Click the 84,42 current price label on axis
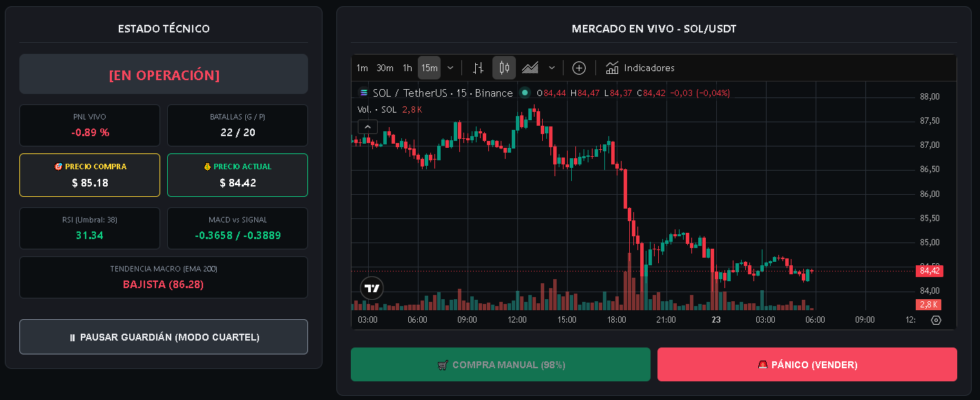The image size is (980, 400). [x=929, y=271]
